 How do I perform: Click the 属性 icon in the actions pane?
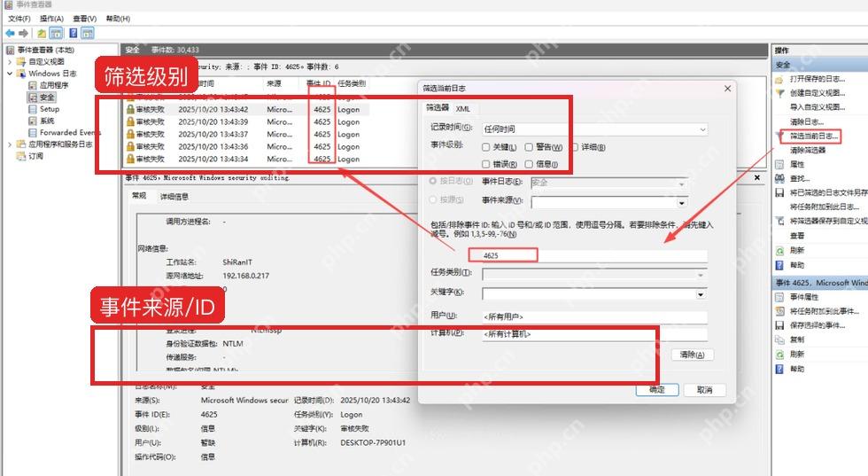pyautogui.click(x=779, y=165)
